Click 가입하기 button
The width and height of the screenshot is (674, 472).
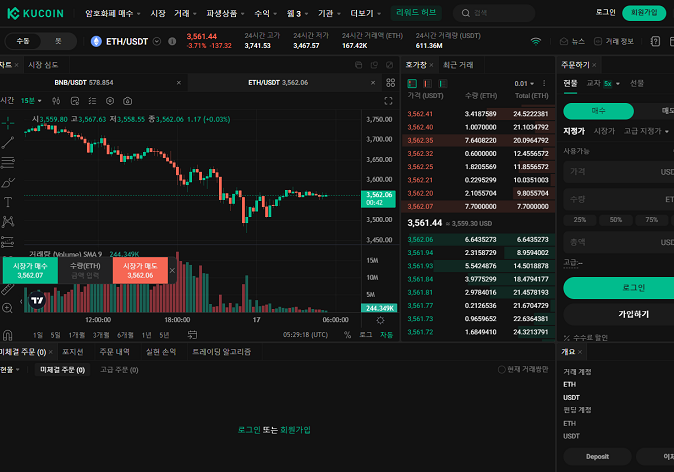click(x=619, y=315)
